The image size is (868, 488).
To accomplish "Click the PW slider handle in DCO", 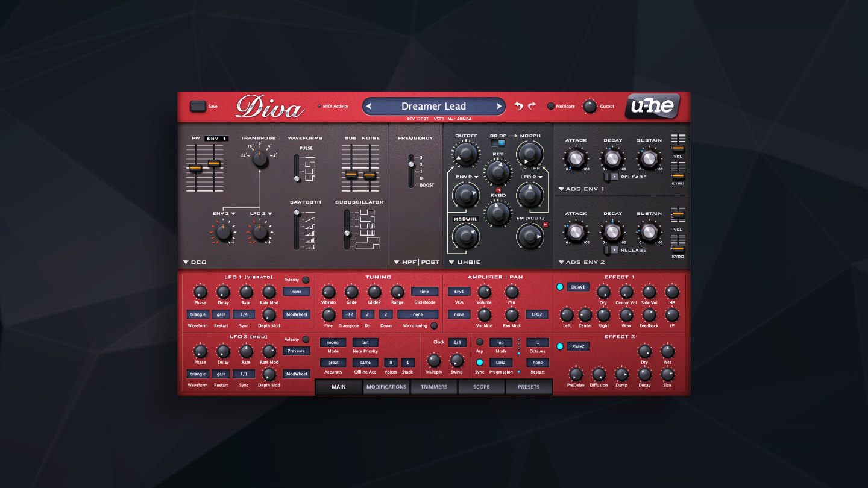I will tap(195, 169).
